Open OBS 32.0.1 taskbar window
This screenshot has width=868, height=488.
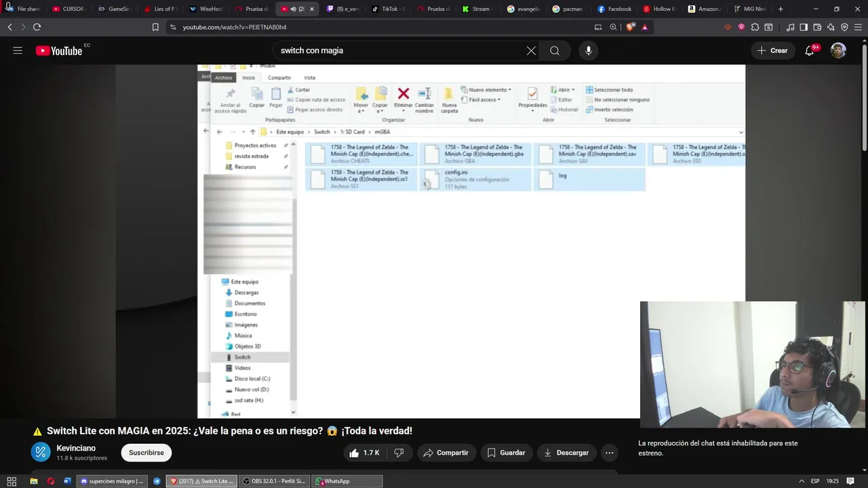(275, 481)
